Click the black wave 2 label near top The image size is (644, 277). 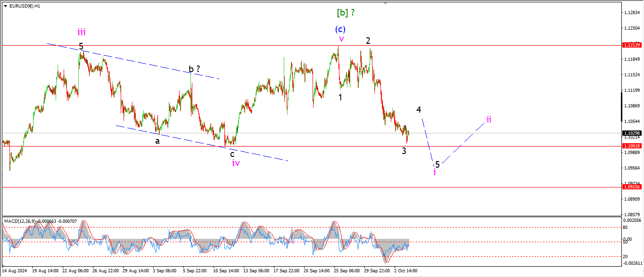point(368,41)
